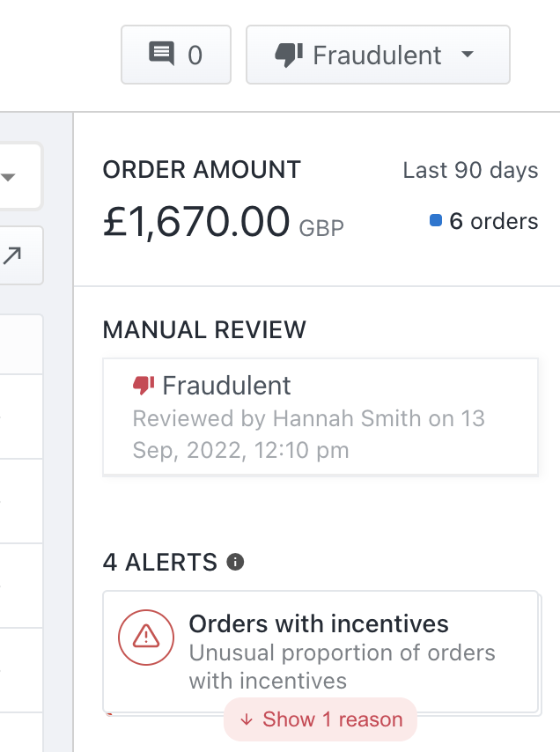Click the Last 90 days label
The image size is (560, 752).
[470, 170]
